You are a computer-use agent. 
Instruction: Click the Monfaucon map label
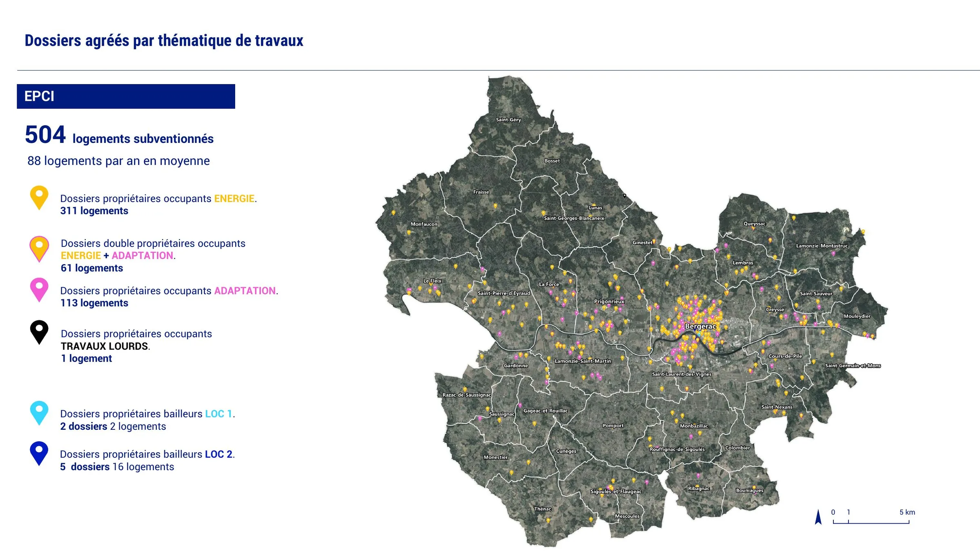tap(424, 224)
